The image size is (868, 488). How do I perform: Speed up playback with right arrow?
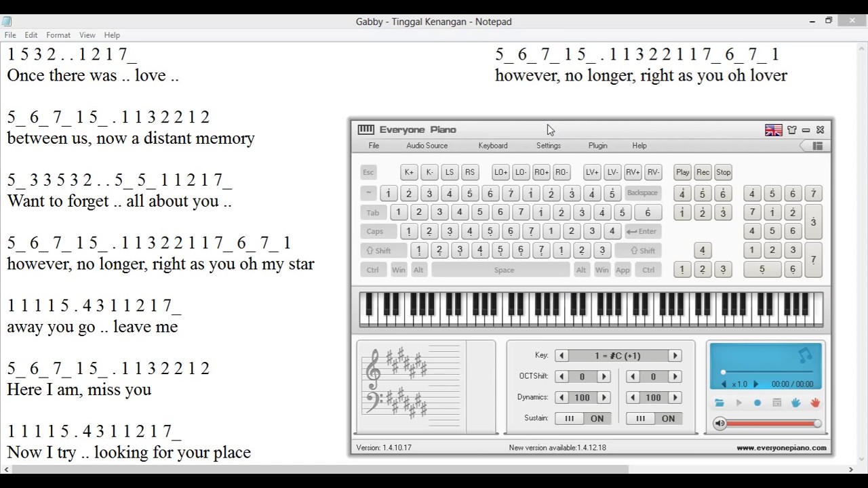(x=756, y=384)
